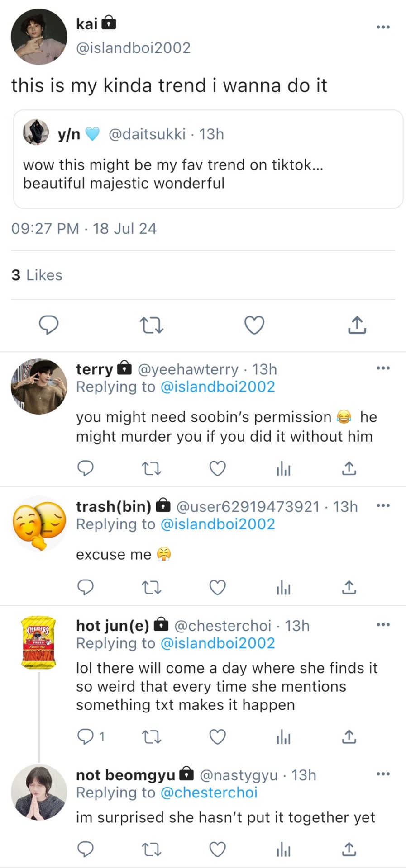Like terry's reply about soobin's permission
This screenshot has height=868, width=406.
(218, 468)
